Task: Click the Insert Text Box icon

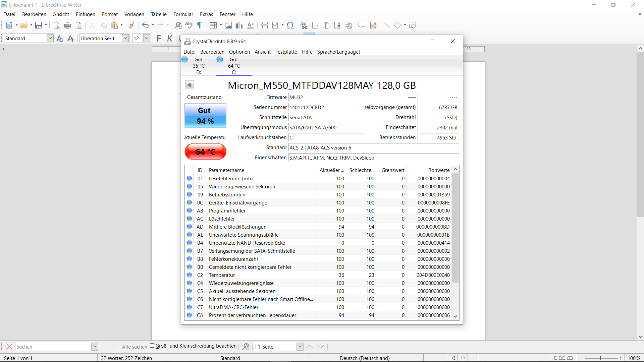Action: coord(251,25)
